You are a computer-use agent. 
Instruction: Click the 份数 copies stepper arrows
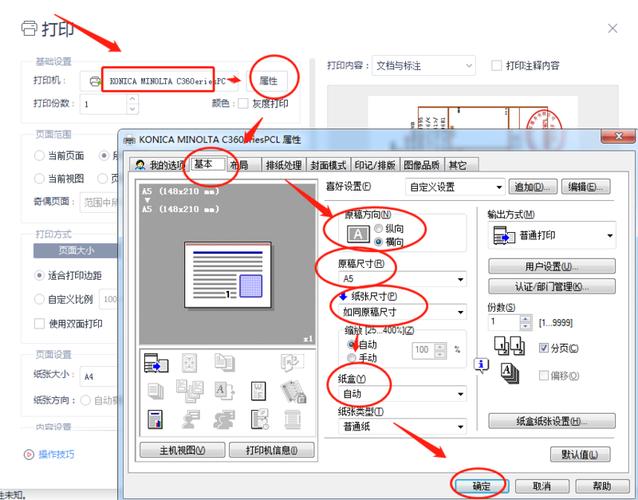pyautogui.click(x=525, y=323)
